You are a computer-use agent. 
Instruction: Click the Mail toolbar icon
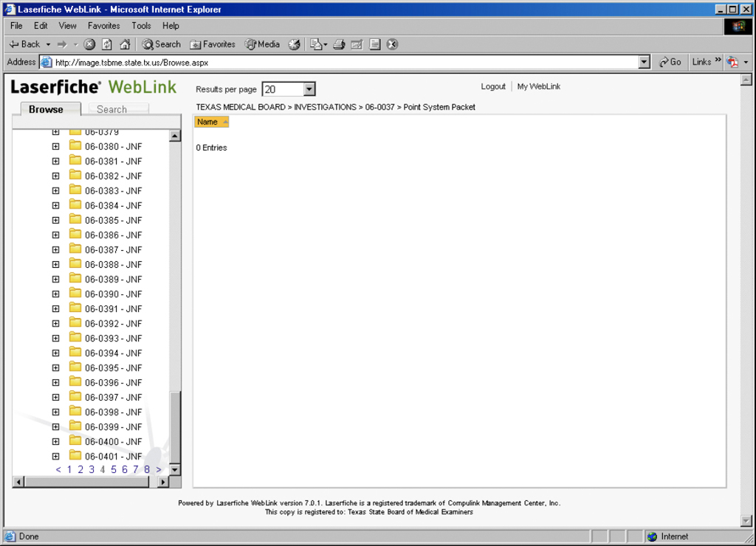point(317,44)
